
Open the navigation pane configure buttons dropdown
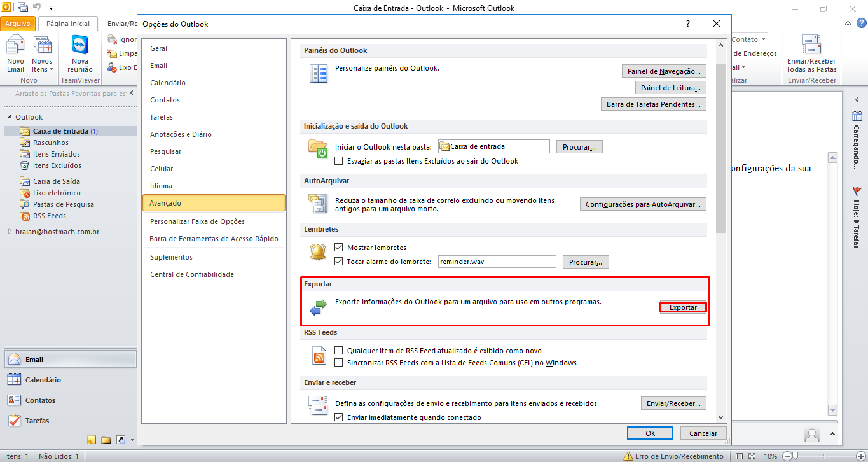pyautogui.click(x=132, y=440)
